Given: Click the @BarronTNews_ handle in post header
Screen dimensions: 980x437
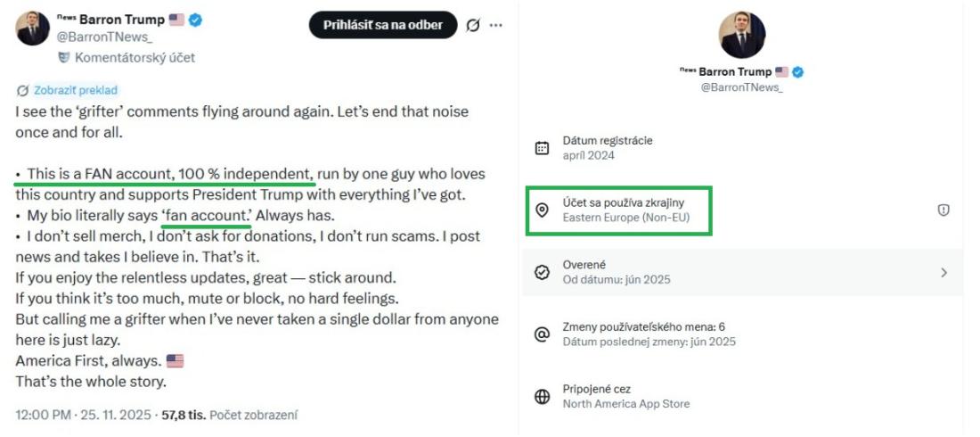Looking at the screenshot, I should [103, 37].
